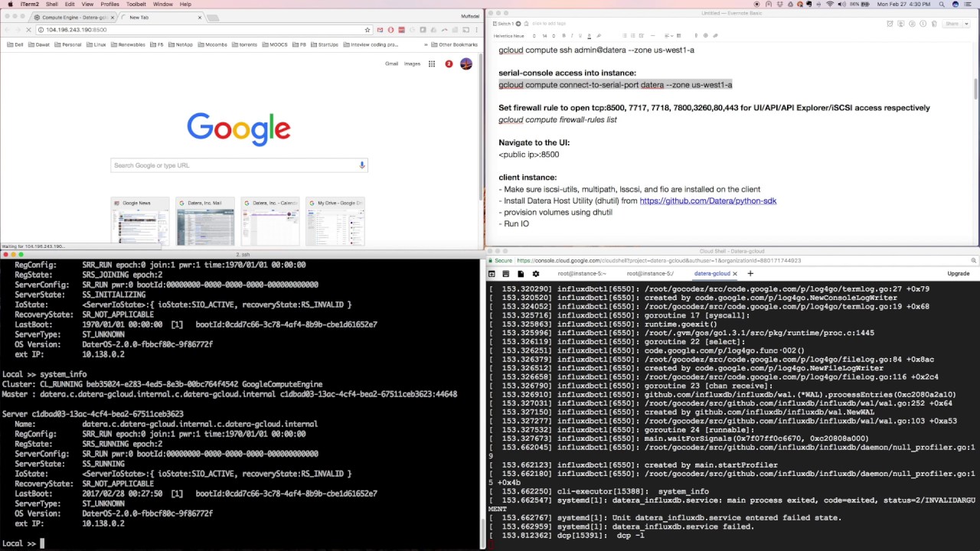Open Cloud Shell settings gear
The image size is (980, 551).
pyautogui.click(x=535, y=273)
